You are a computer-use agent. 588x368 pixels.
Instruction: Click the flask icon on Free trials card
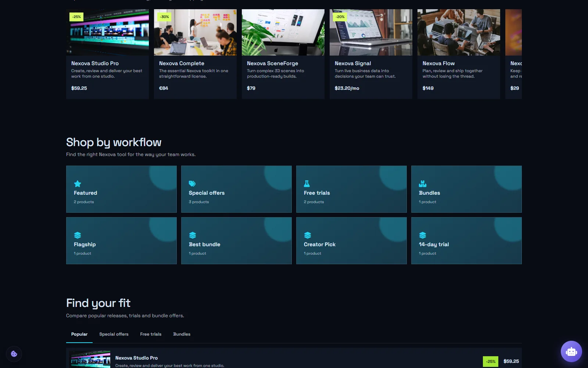(x=307, y=184)
